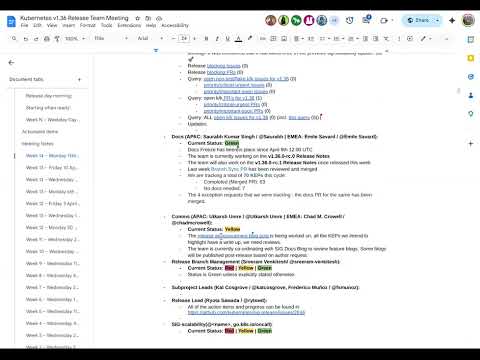
Task: Insert an image from toolbar
Action: coord(284,39)
